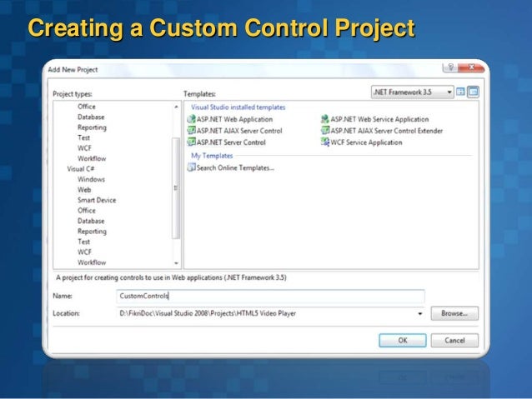The width and height of the screenshot is (532, 399).
Task: Click the ASP.NET Server Control label
Action: (x=231, y=142)
